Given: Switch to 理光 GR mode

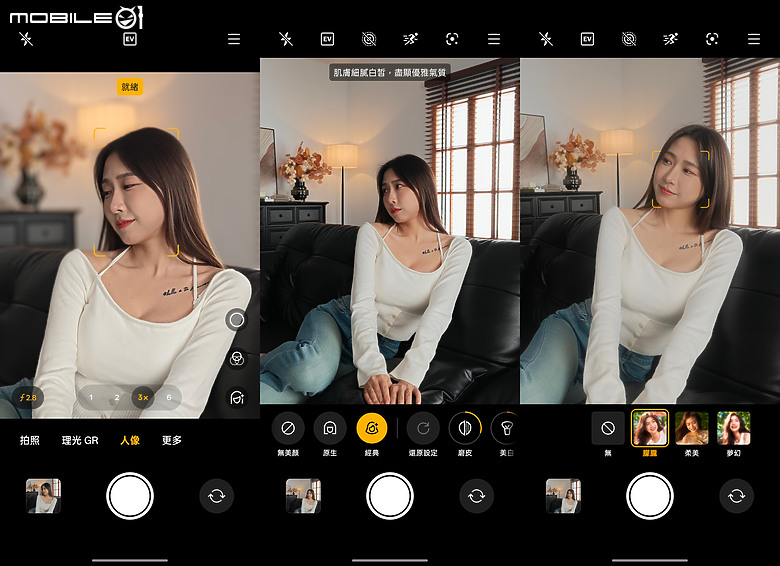Looking at the screenshot, I should click(80, 440).
